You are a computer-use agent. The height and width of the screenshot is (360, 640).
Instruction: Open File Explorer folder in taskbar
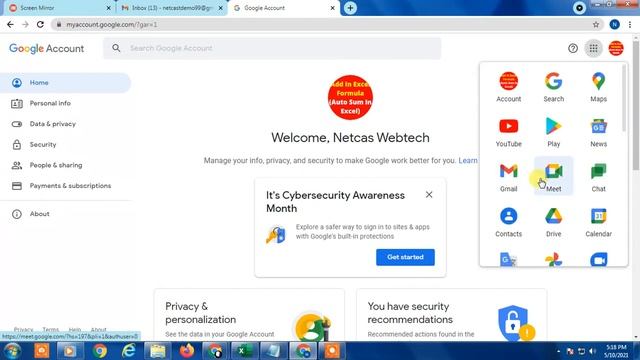point(158,351)
